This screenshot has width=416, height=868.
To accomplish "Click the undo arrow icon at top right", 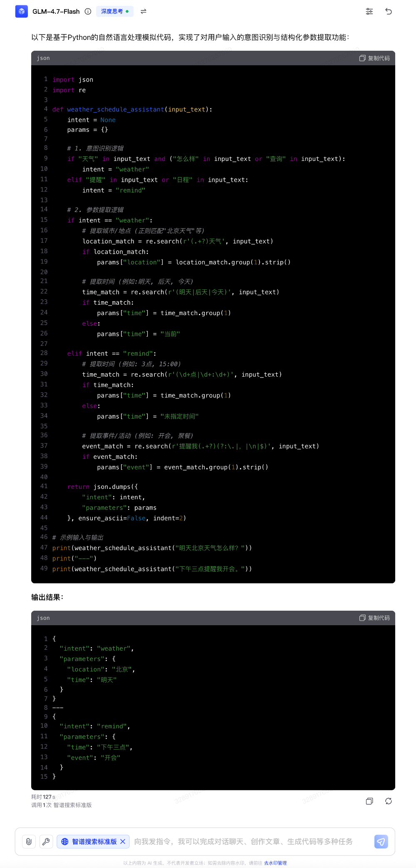I will point(389,11).
